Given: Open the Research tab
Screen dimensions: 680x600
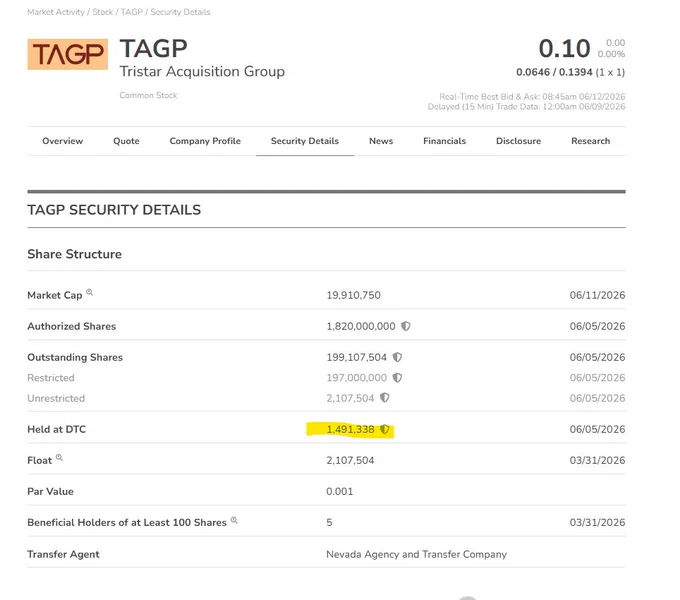Looking at the screenshot, I should [x=591, y=141].
